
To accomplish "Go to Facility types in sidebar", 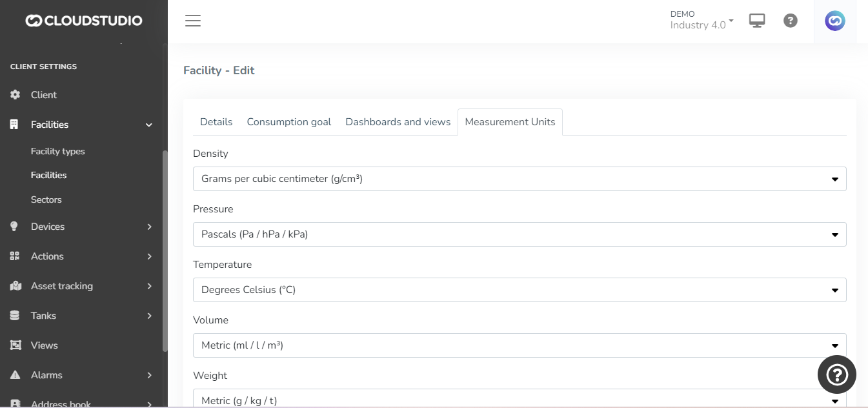I will tap(58, 151).
